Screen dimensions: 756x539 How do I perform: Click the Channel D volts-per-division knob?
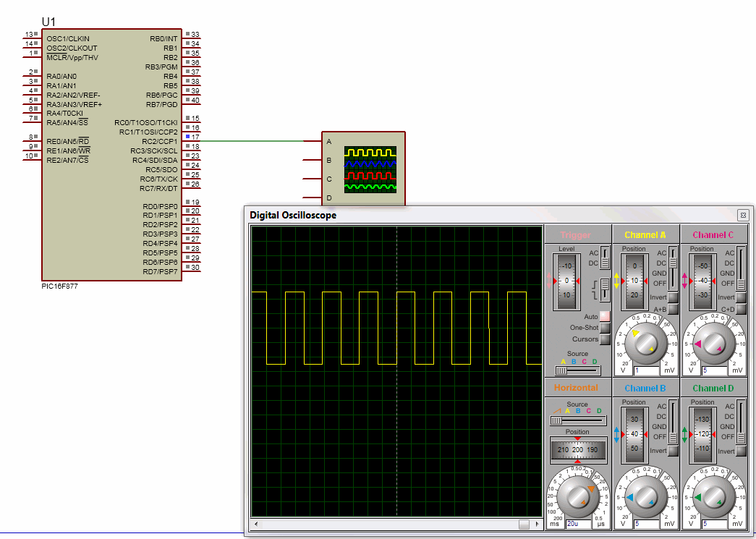(x=713, y=496)
